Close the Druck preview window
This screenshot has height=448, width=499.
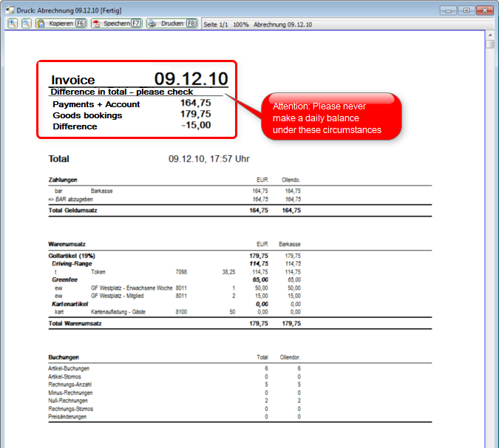point(485,10)
